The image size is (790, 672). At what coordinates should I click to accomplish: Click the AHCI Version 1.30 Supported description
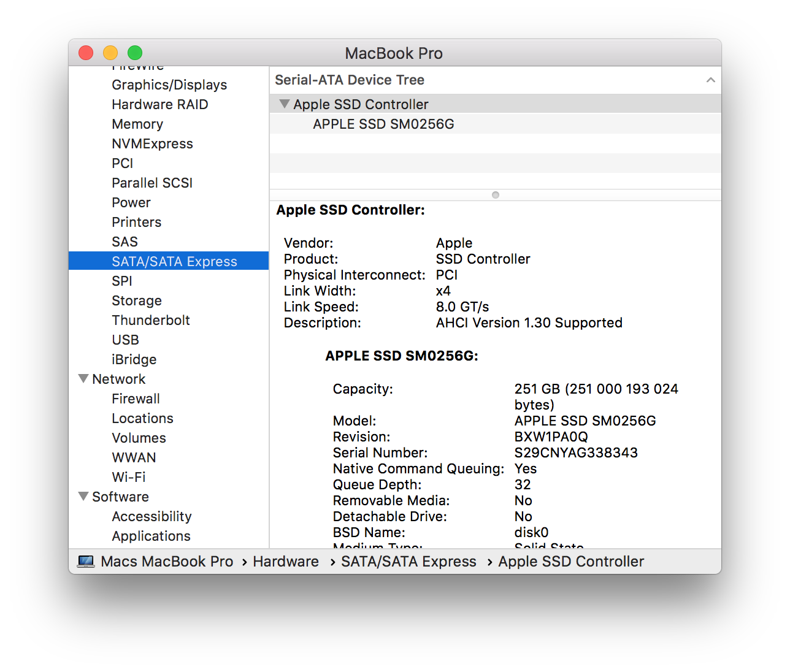click(529, 323)
